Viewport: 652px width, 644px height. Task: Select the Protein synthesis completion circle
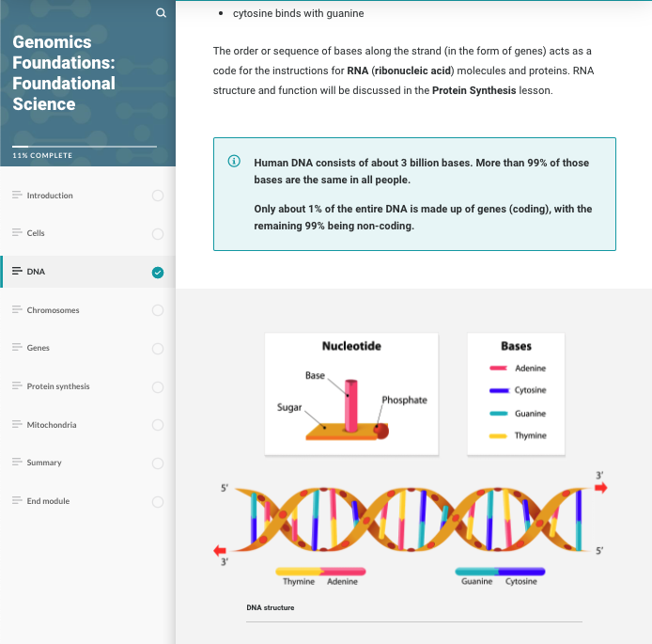point(158,387)
